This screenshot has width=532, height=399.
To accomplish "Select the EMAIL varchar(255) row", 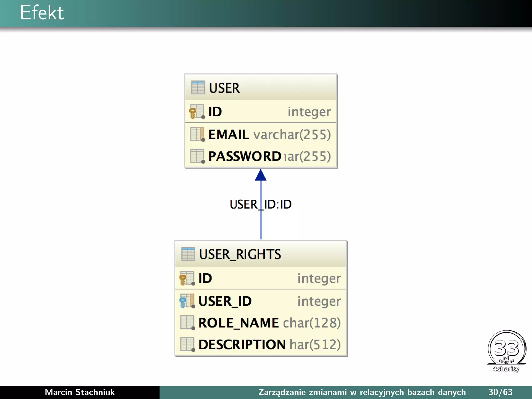I will click(x=261, y=135).
